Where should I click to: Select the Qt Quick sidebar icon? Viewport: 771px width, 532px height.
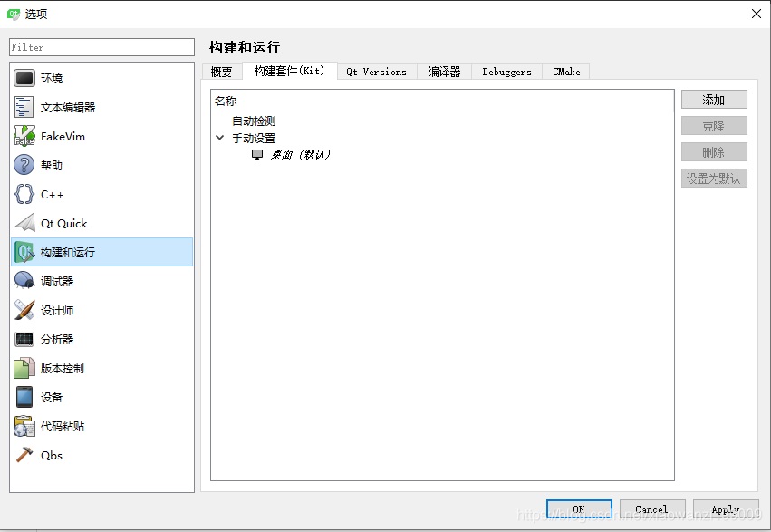(63, 223)
